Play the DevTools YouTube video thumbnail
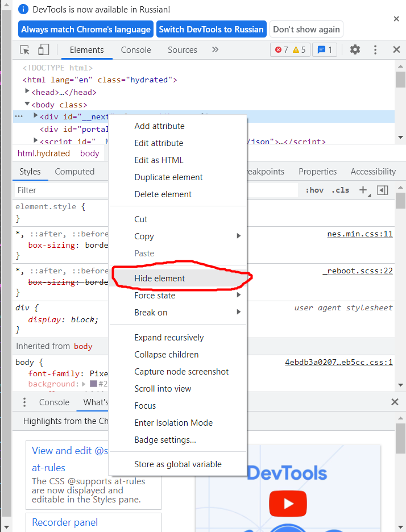The height and width of the screenshot is (532, 406). tap(288, 503)
